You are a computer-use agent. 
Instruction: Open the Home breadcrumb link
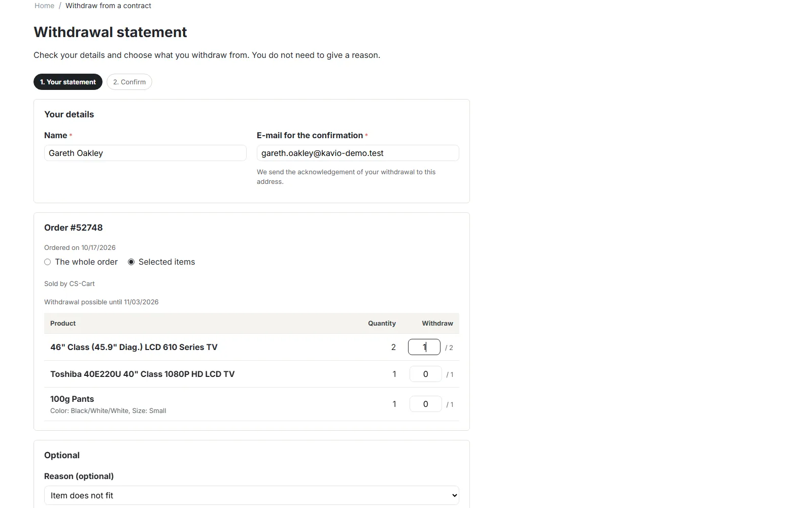pyautogui.click(x=44, y=6)
